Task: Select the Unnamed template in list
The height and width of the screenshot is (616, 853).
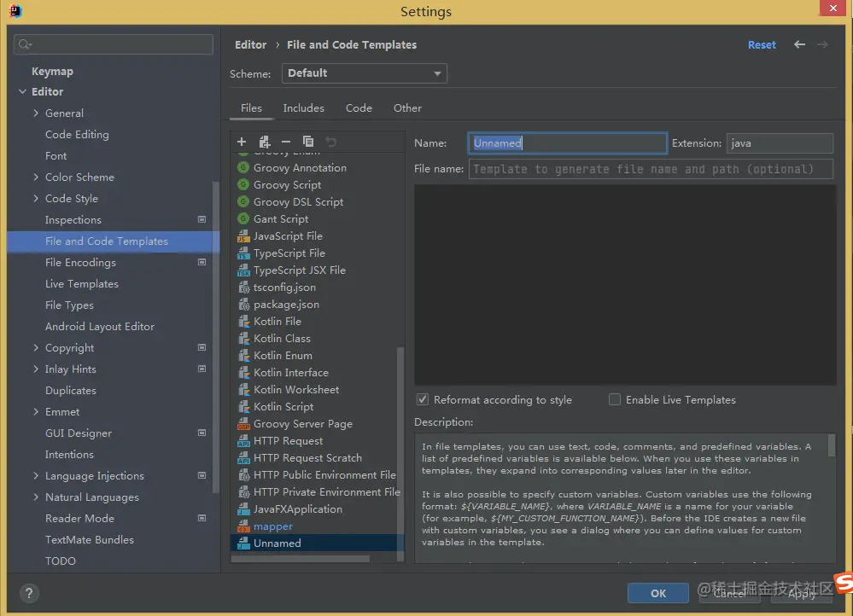Action: (318, 543)
